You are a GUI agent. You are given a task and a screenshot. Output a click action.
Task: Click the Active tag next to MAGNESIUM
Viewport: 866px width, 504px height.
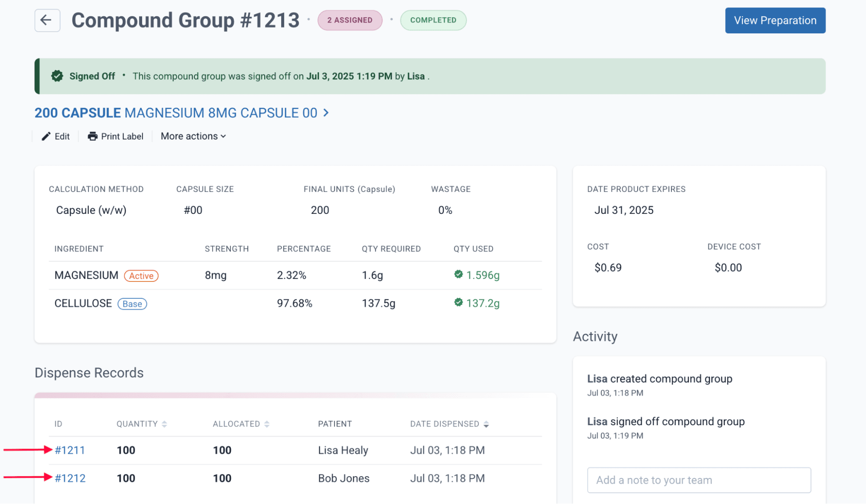[141, 276]
